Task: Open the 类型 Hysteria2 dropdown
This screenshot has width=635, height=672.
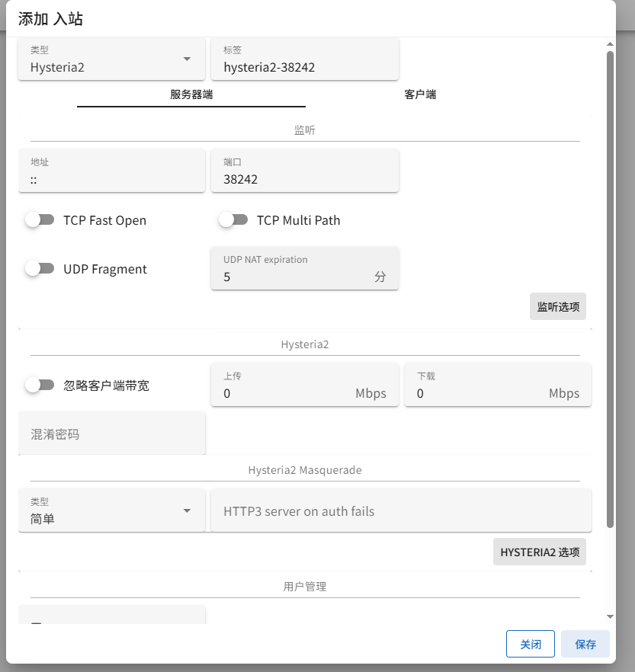Action: pos(111,60)
